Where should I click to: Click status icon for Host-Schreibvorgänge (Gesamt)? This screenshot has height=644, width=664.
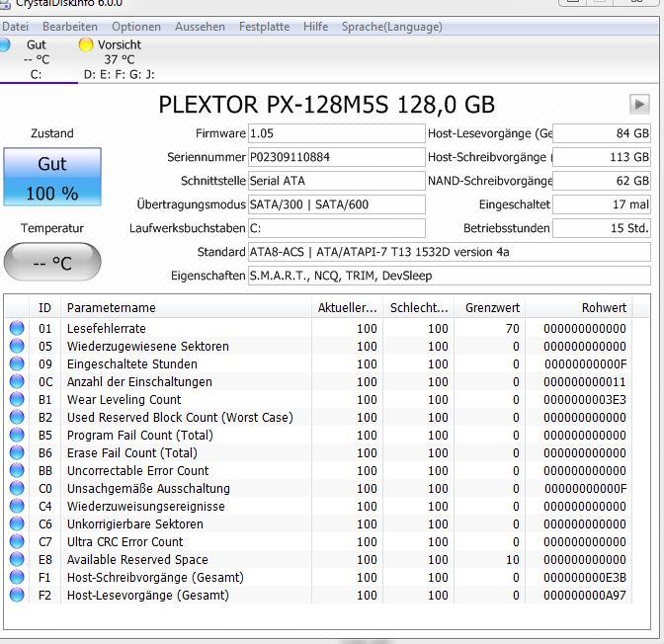(17, 577)
